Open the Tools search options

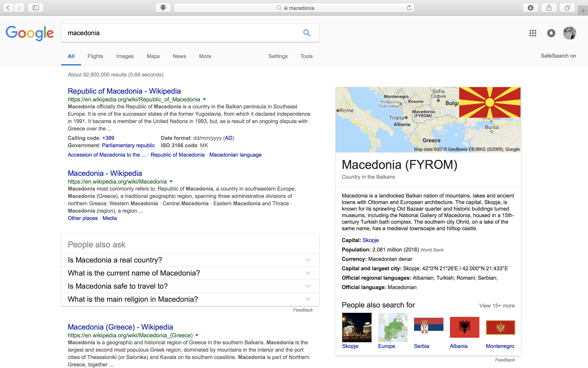tap(306, 56)
